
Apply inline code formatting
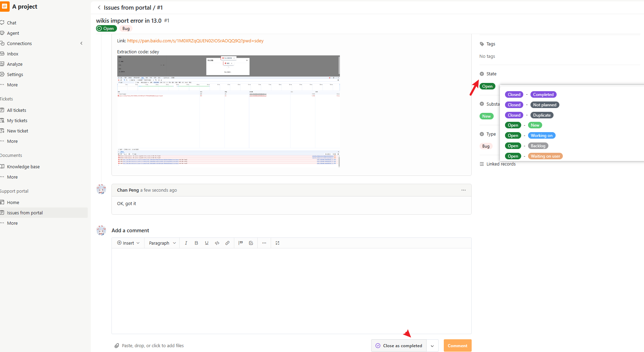[x=217, y=243]
